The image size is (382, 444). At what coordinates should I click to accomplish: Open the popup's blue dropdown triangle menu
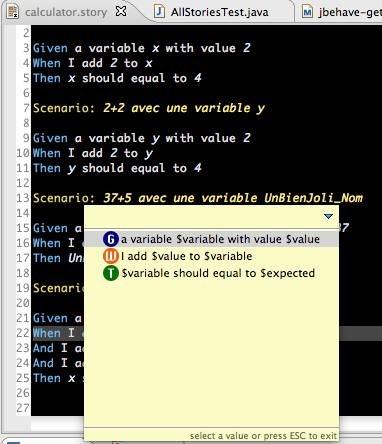click(x=328, y=216)
